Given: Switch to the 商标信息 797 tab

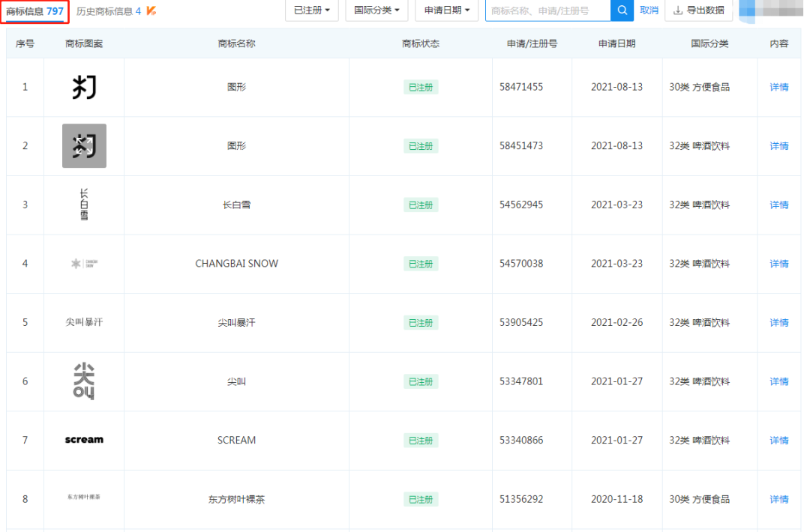Looking at the screenshot, I should tap(34, 11).
